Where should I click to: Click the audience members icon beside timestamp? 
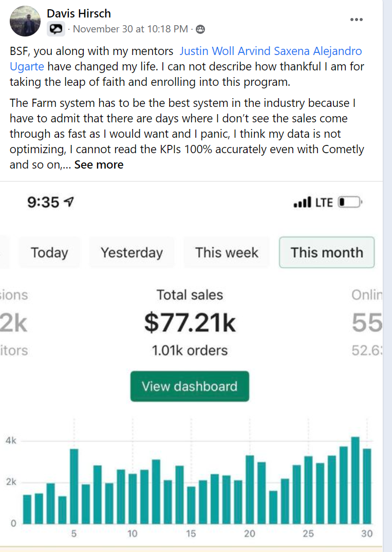tap(200, 29)
